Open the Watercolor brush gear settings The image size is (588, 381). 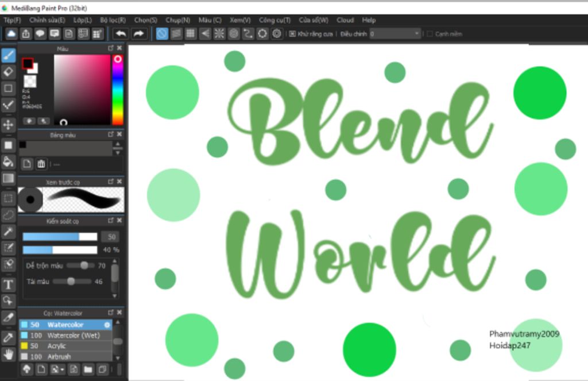pyautogui.click(x=107, y=325)
